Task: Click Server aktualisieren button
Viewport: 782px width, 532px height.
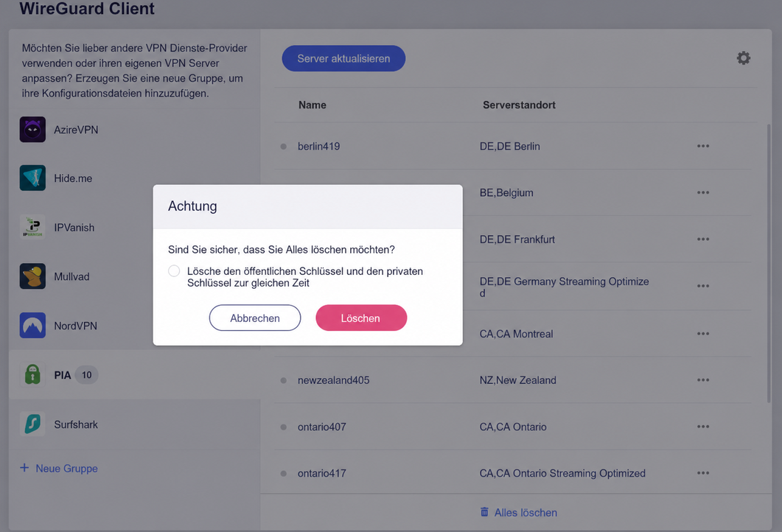Action: pos(343,58)
